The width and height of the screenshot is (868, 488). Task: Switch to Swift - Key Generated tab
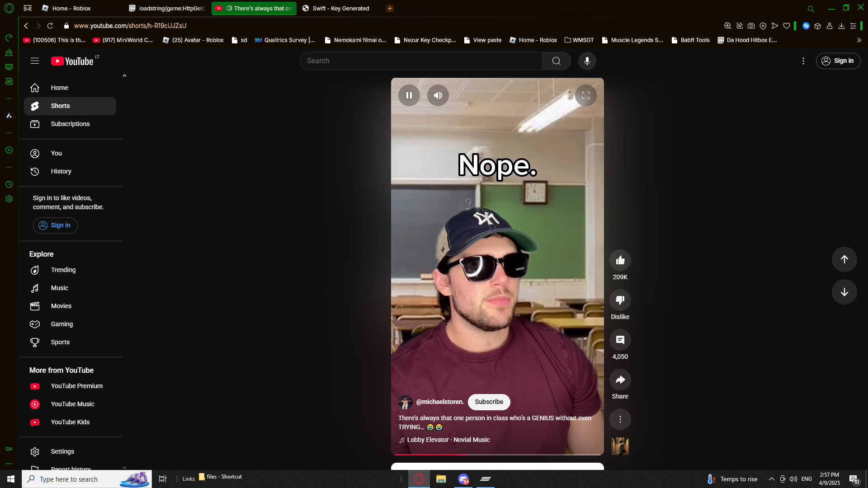pyautogui.click(x=340, y=8)
